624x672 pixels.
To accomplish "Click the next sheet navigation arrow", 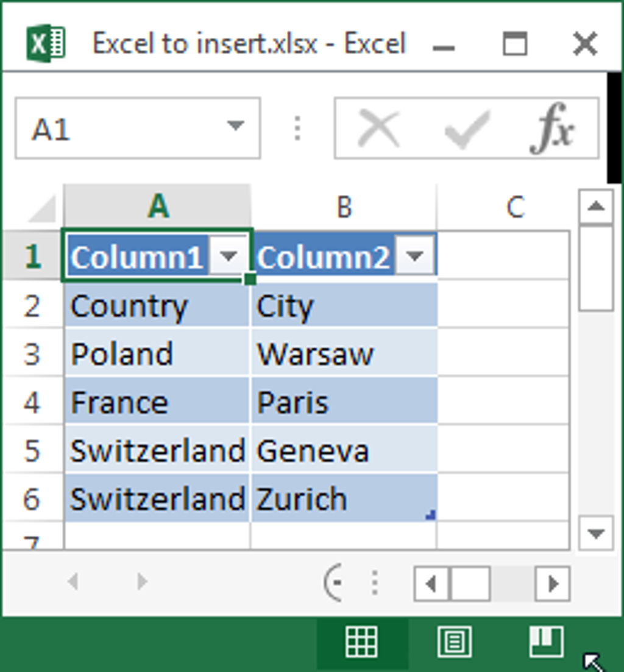I will 141,582.
